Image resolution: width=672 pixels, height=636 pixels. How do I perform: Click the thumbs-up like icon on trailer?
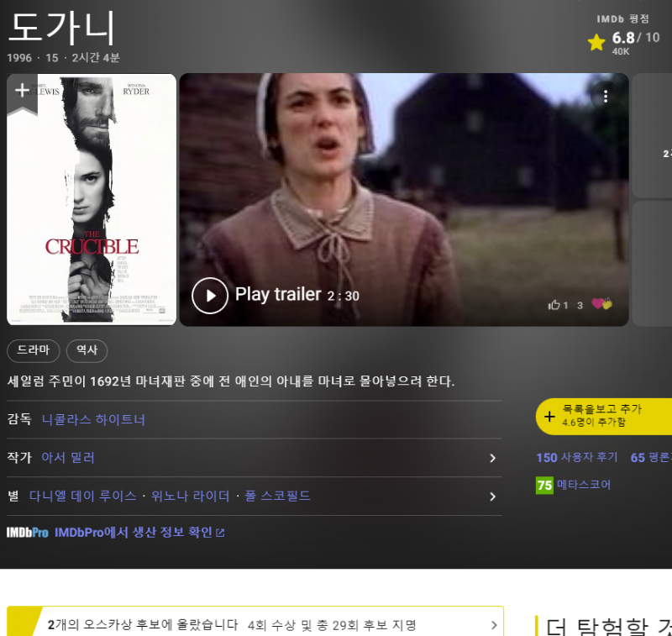click(554, 305)
